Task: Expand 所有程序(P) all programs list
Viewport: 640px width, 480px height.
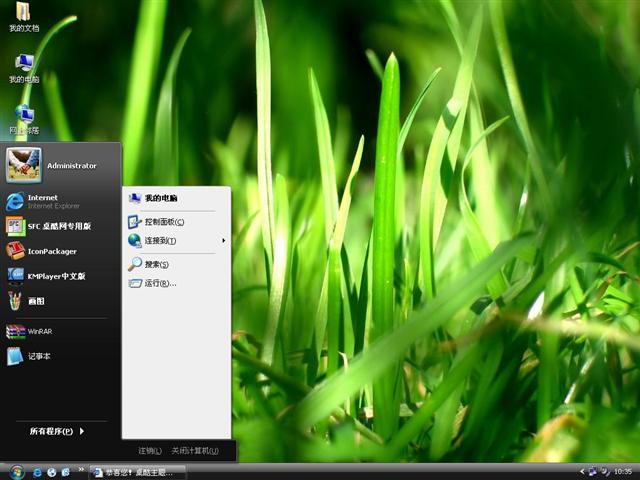Action: [x=57, y=431]
